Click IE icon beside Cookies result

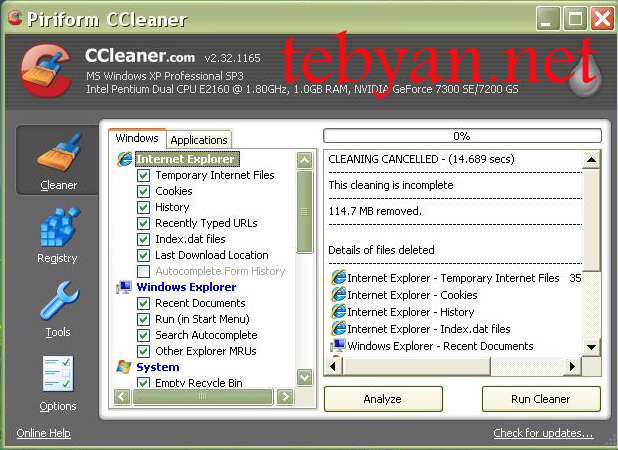click(338, 295)
